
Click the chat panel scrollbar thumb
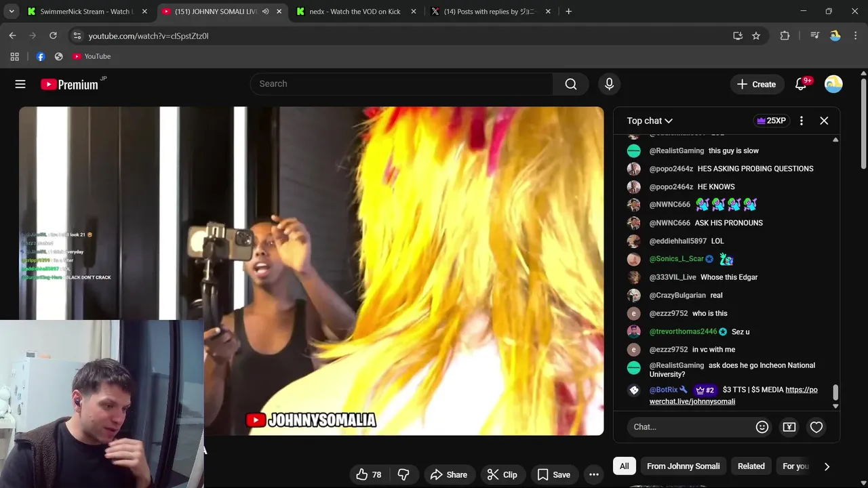tap(835, 392)
